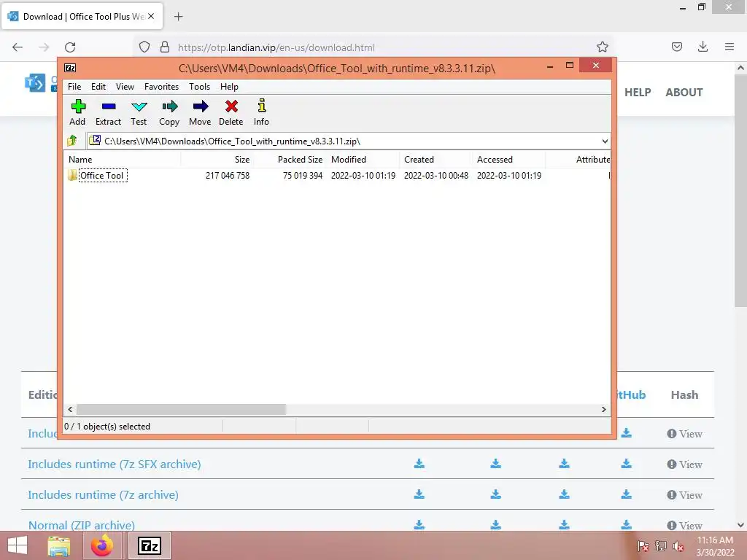The height and width of the screenshot is (560, 747).
Task: Sort by Created column header
Action: tap(436, 160)
